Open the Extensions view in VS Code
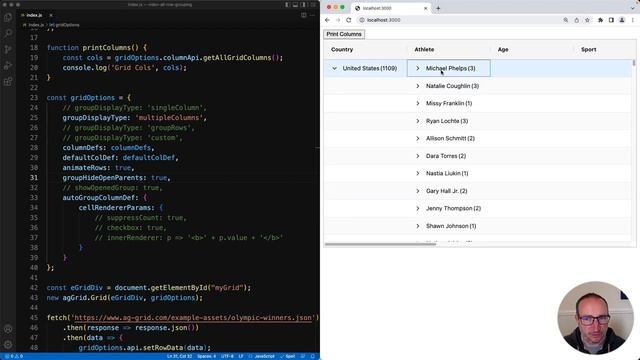Image resolution: width=640 pixels, height=360 pixels. click(x=8, y=82)
